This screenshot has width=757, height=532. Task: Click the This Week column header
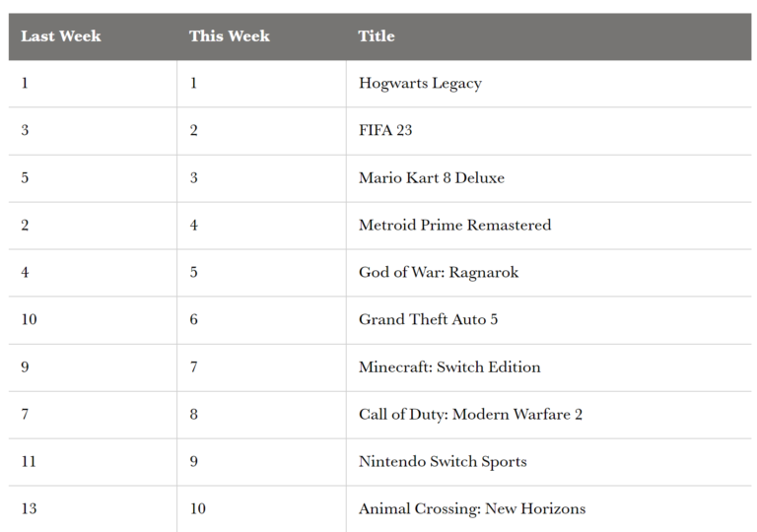230,36
